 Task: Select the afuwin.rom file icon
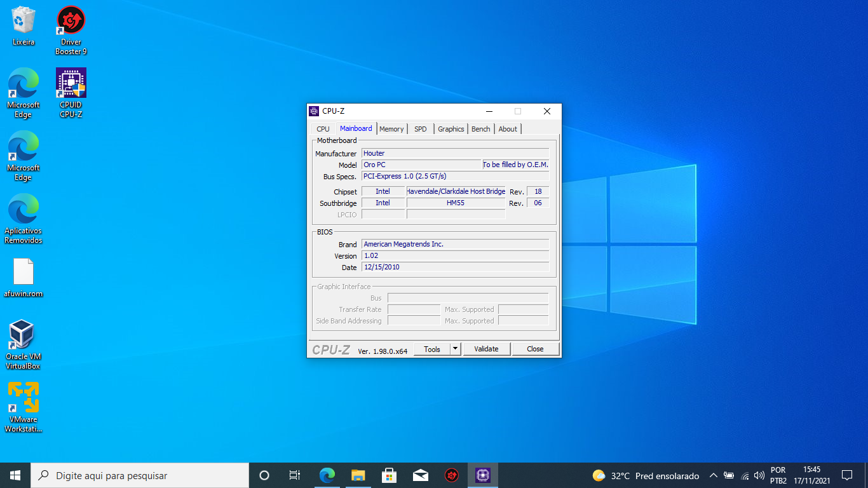click(24, 278)
